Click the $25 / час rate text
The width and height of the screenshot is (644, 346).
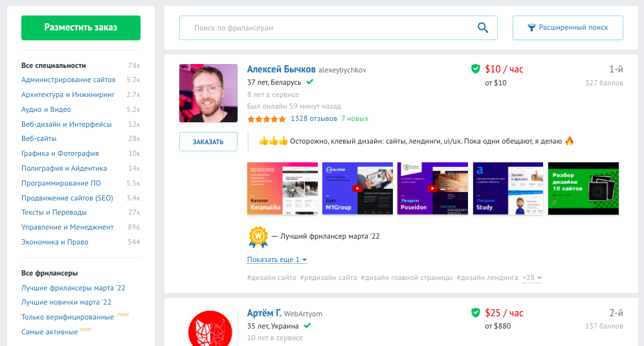click(504, 313)
